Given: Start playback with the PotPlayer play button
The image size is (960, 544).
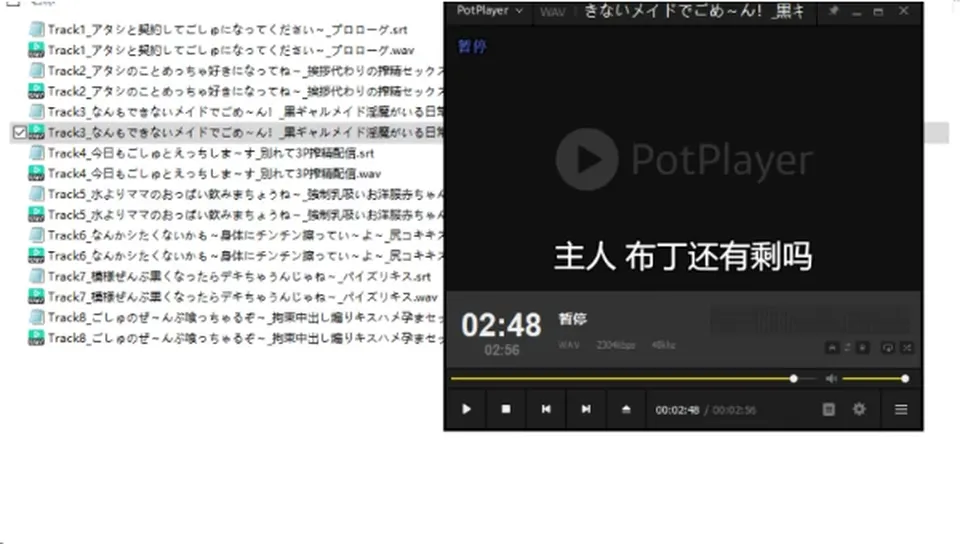Looking at the screenshot, I should 466,409.
